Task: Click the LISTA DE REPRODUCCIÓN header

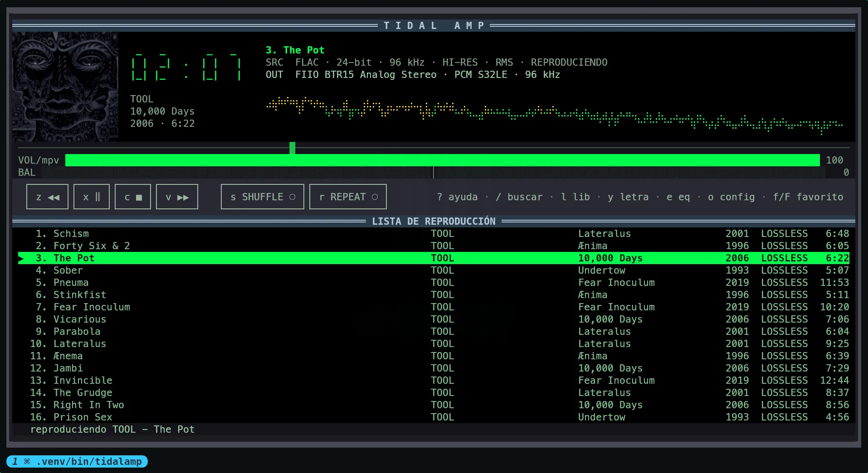Action: point(434,221)
